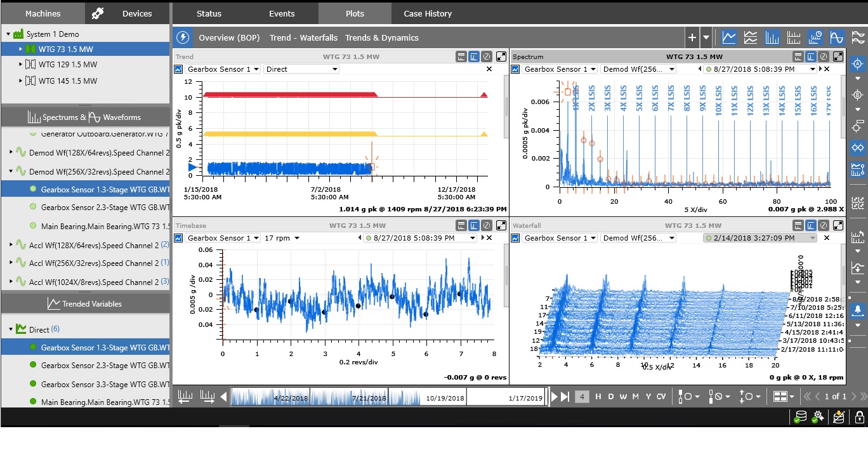
Task: Click the alarm bell icon in right sidebar
Action: [858, 310]
